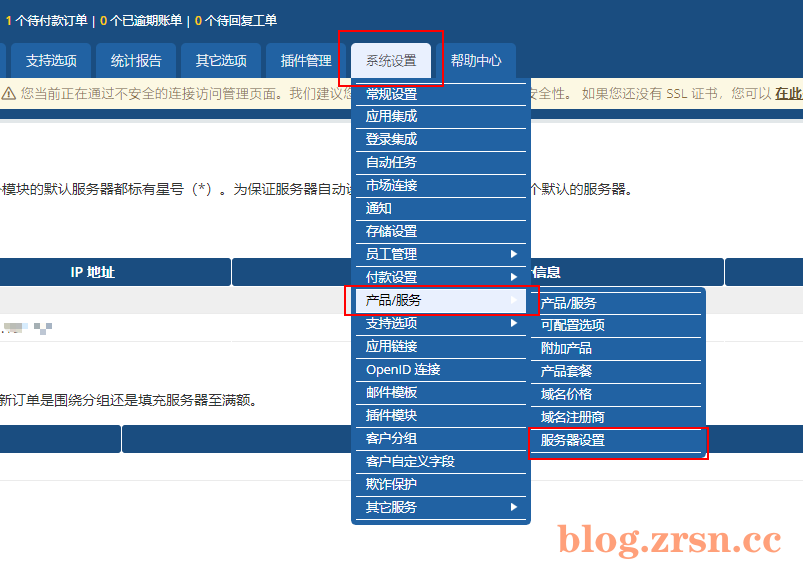
Task: Open the 插件管理 tab
Action: tap(306, 60)
